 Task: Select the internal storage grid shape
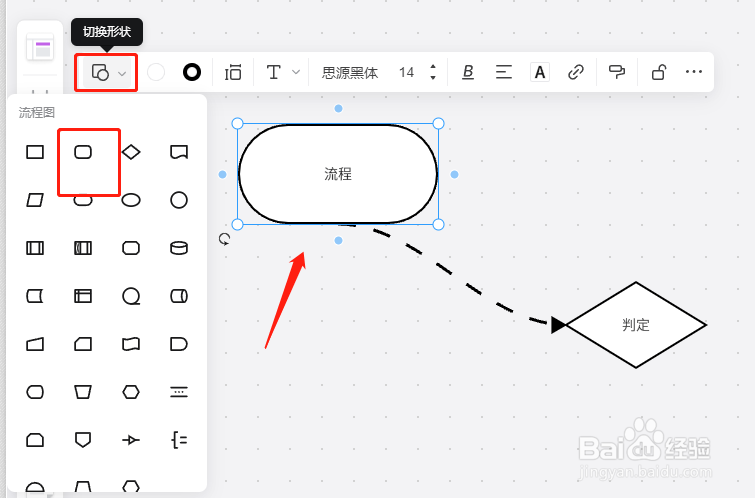pos(83,296)
